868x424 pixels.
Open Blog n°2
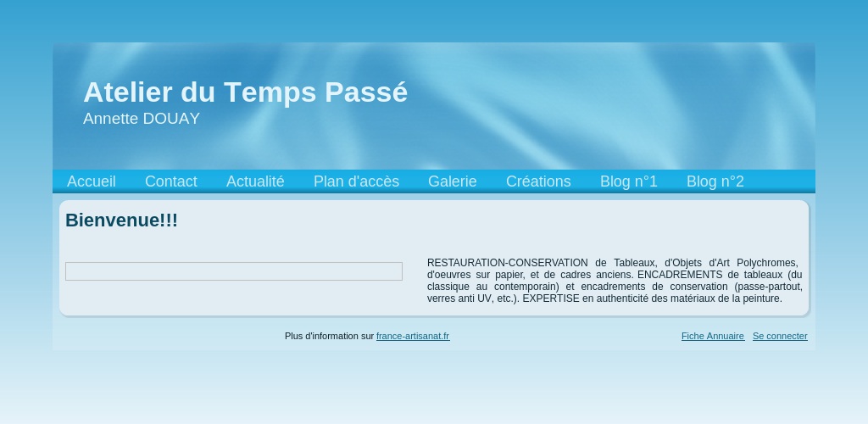(715, 181)
